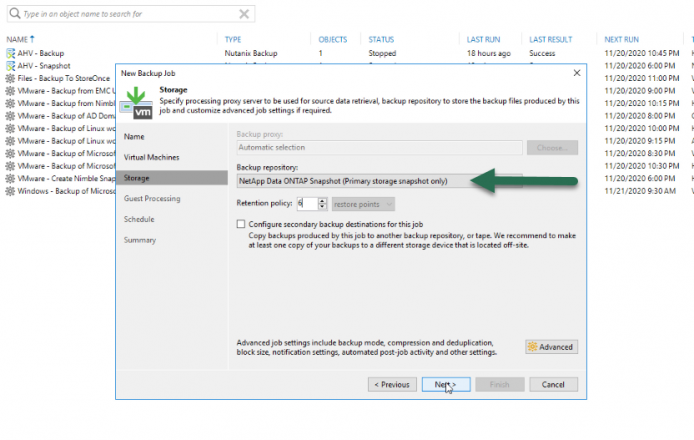The height and width of the screenshot is (440, 694).
Task: Sort job list by LAST RUN column
Action: point(483,39)
